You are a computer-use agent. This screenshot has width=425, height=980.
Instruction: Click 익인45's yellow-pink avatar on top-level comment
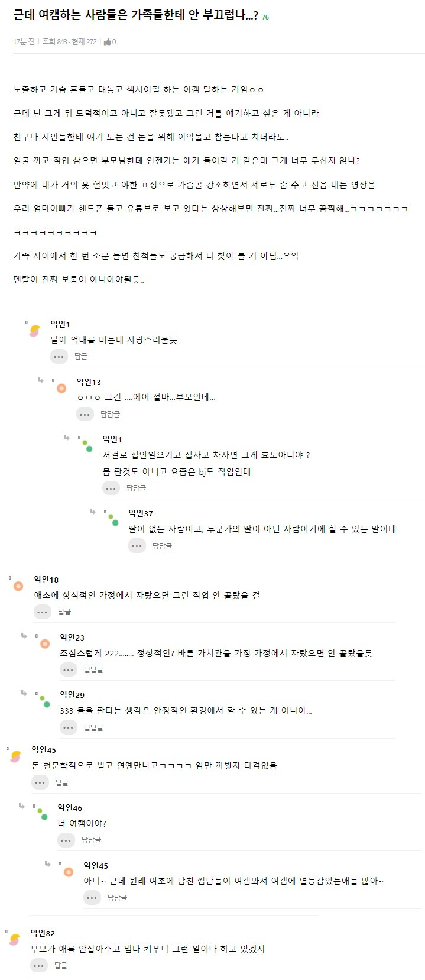pos(16,756)
